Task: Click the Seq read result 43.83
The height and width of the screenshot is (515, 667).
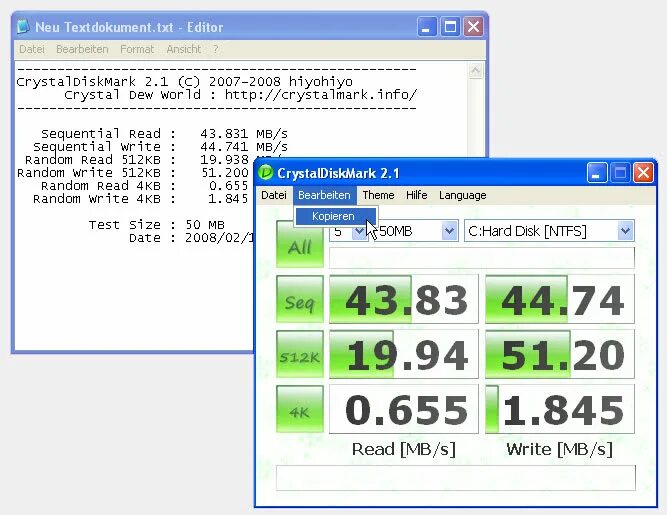Action: pyautogui.click(x=404, y=299)
